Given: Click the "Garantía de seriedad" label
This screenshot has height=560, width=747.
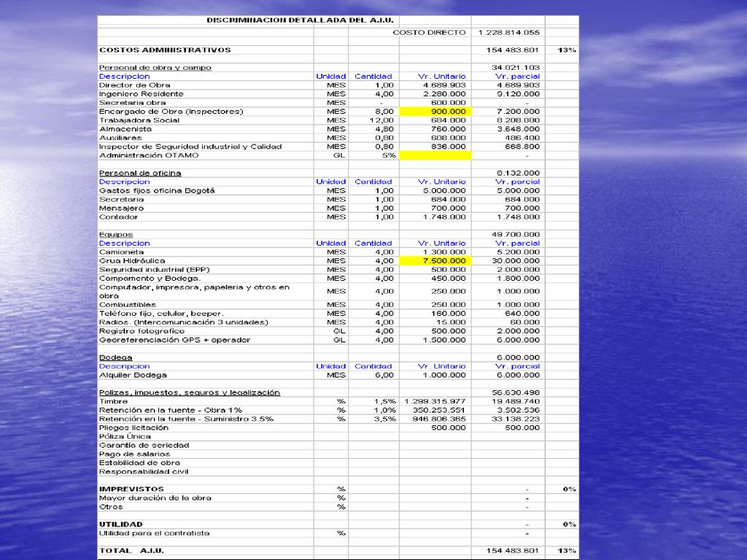Looking at the screenshot, I should pos(144,446).
